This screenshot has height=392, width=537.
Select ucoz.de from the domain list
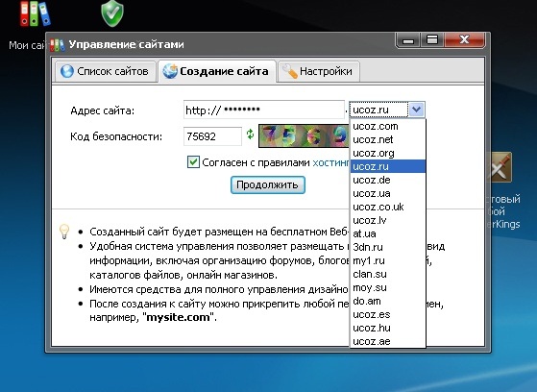(x=388, y=180)
